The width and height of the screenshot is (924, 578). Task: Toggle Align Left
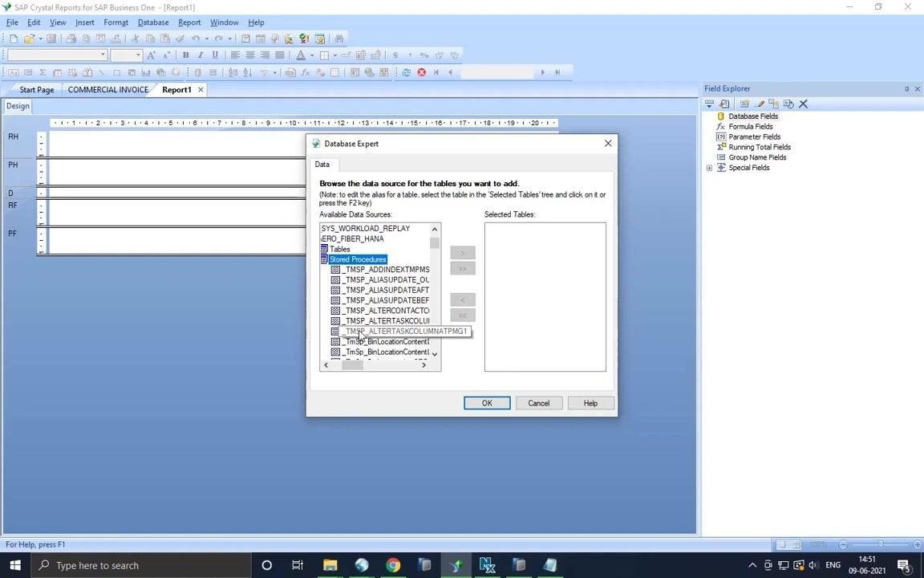235,55
